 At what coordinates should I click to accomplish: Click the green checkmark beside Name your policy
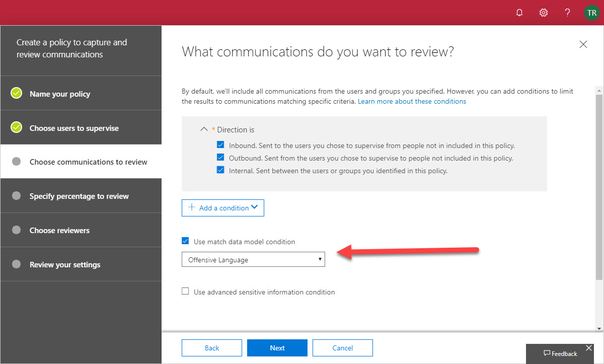pos(17,93)
